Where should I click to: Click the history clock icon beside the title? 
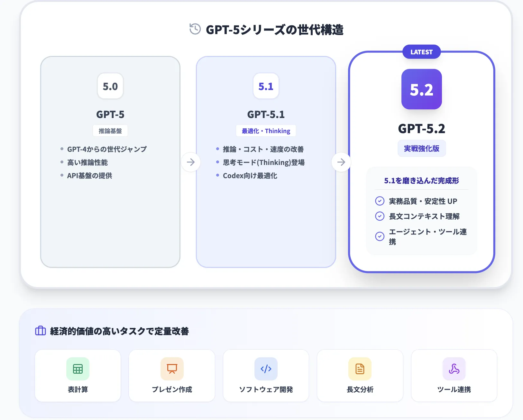click(194, 29)
